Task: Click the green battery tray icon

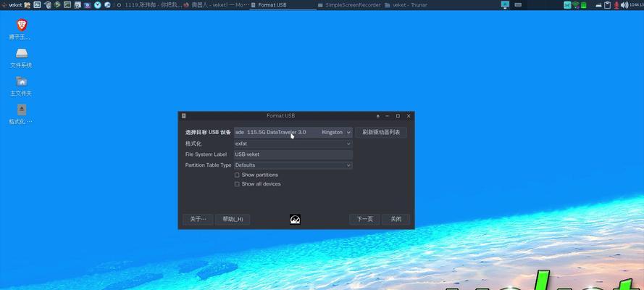Action: coord(583,5)
